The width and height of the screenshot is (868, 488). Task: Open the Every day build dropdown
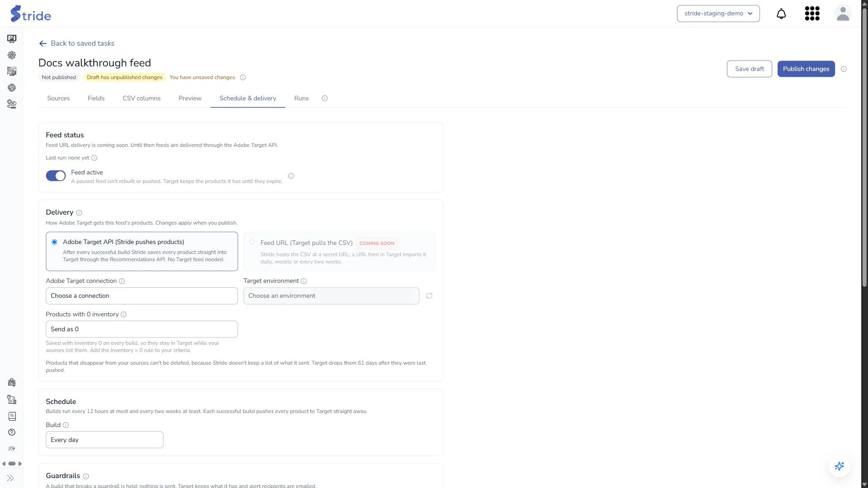point(104,440)
